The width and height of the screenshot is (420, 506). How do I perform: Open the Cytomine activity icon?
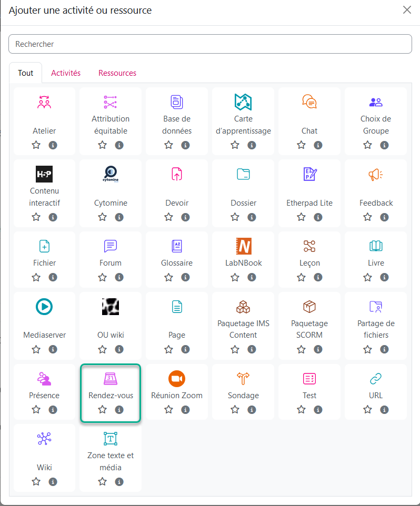pyautogui.click(x=111, y=174)
